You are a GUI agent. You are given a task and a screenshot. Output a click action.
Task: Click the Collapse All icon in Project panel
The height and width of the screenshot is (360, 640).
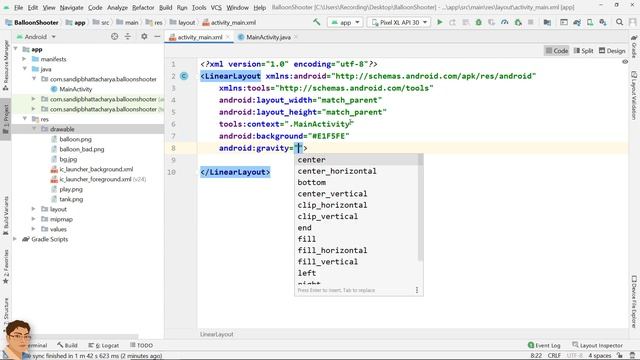[x=128, y=37]
